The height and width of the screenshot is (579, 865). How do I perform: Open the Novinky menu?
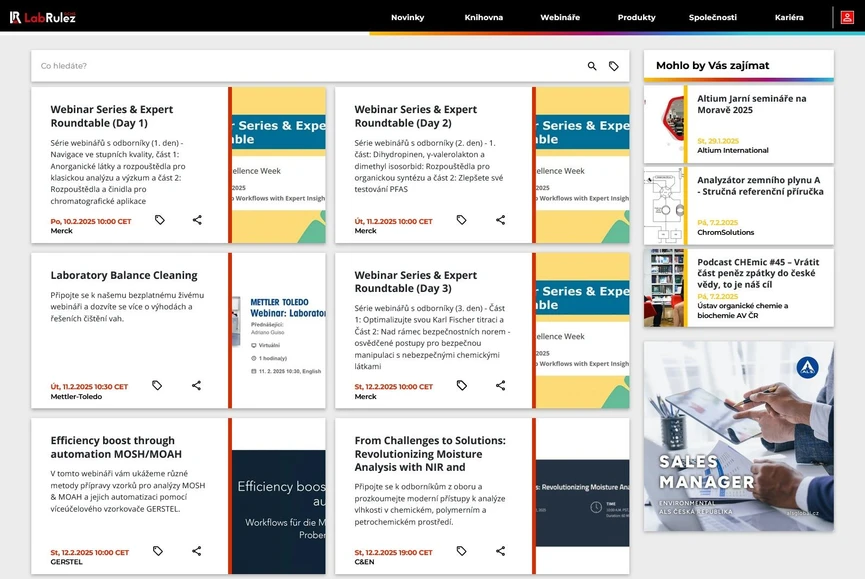tap(407, 17)
